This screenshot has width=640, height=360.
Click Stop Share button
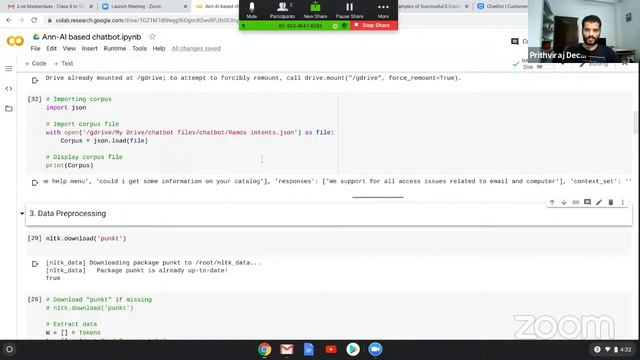click(x=373, y=25)
